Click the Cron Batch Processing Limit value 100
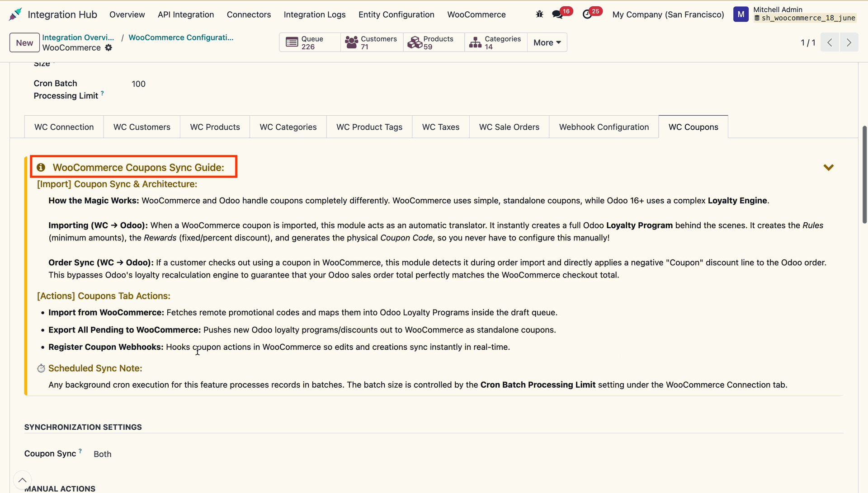Image resolution: width=868 pixels, height=493 pixels. 139,84
